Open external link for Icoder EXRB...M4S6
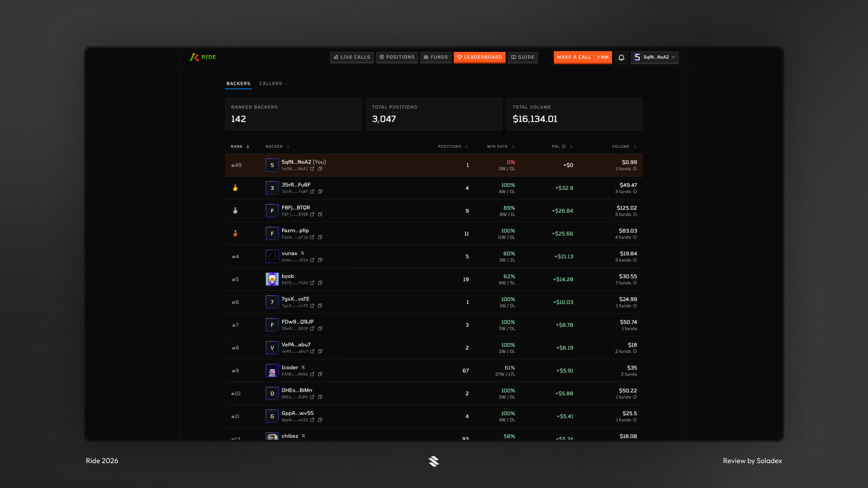The image size is (868, 488). tap(312, 374)
